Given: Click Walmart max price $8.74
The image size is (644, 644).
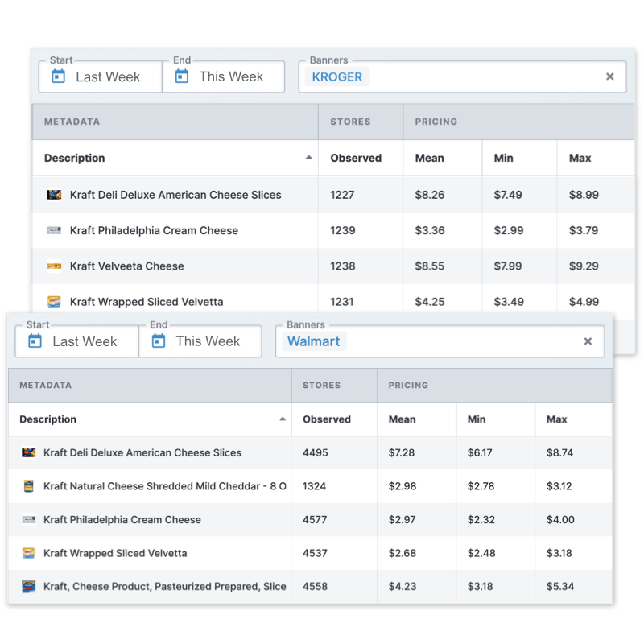Looking at the screenshot, I should point(559,453).
